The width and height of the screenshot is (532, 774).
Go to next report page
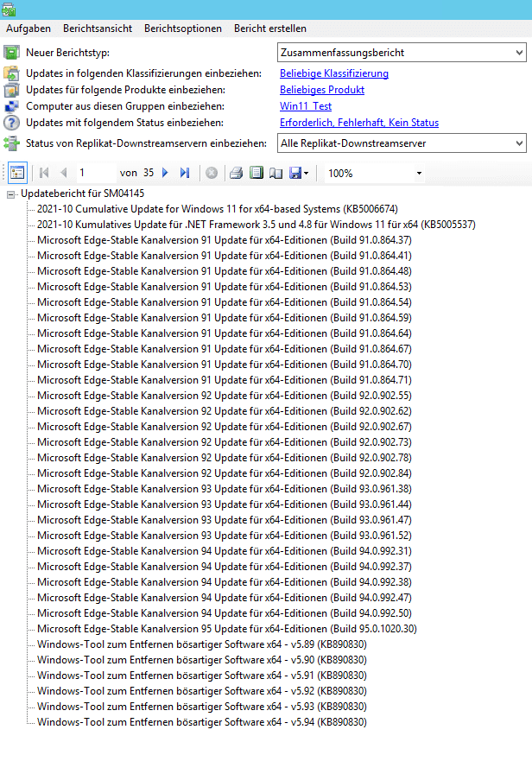(165, 173)
